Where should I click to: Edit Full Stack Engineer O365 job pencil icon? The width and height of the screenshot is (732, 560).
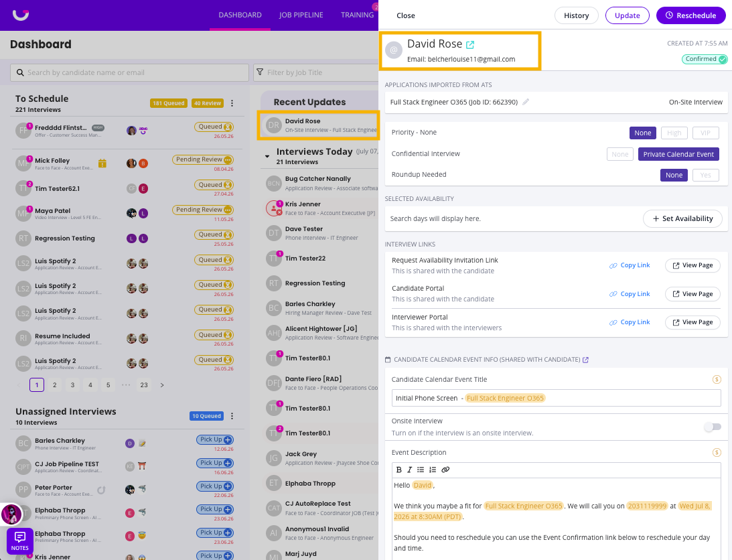click(526, 102)
